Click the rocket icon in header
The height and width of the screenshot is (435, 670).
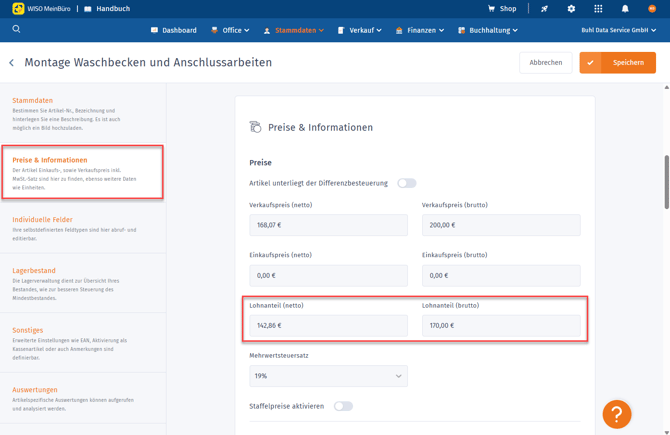pyautogui.click(x=544, y=9)
